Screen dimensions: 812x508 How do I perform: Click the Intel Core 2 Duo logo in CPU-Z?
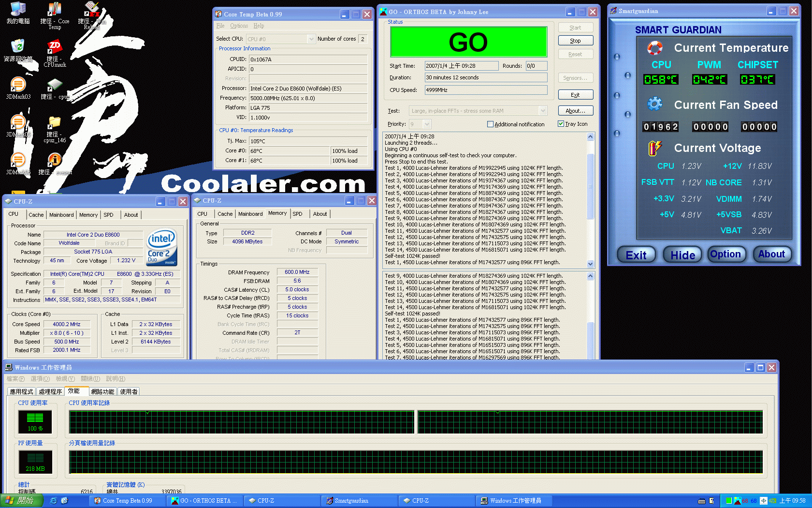click(x=162, y=247)
